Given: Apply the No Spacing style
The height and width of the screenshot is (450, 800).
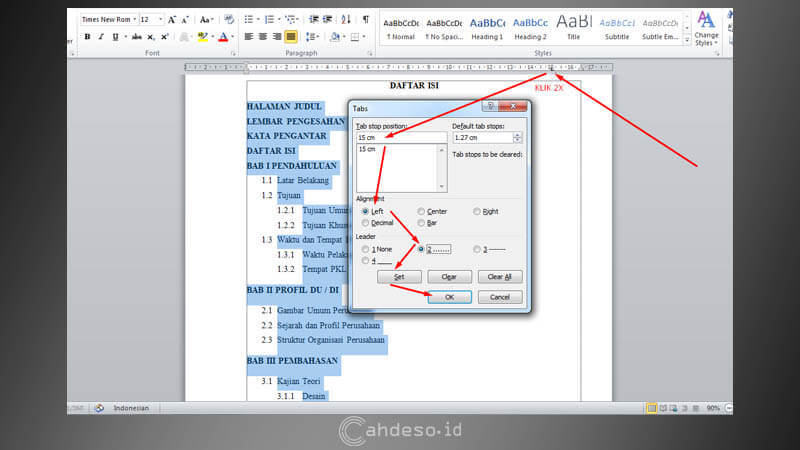Looking at the screenshot, I should (x=444, y=29).
